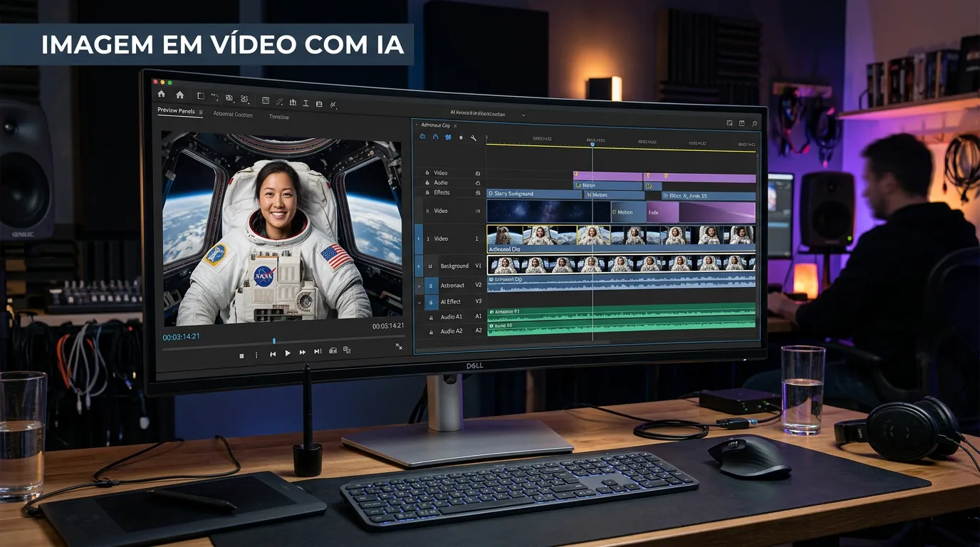The height and width of the screenshot is (547, 980).
Task: Expand the Video 1 track chevron
Action: (x=418, y=239)
